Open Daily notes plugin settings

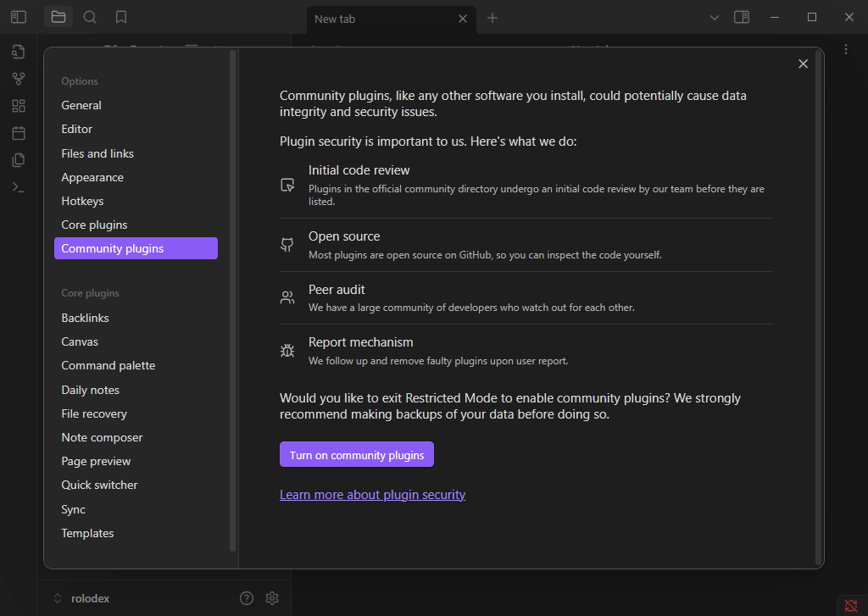(x=136, y=390)
